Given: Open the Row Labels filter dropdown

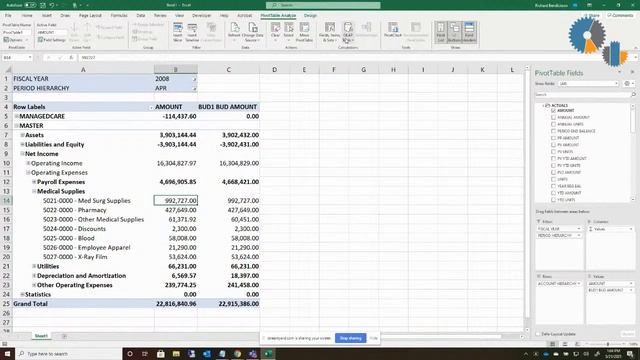Looking at the screenshot, I should (x=151, y=107).
